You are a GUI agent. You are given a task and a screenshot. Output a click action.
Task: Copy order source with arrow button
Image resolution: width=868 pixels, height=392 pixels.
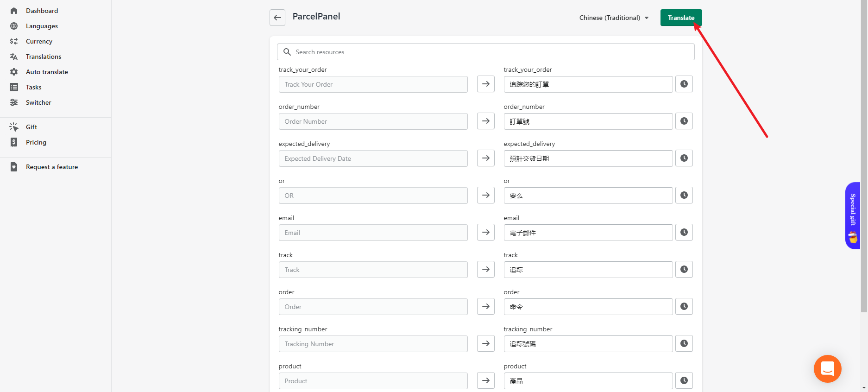click(x=486, y=306)
